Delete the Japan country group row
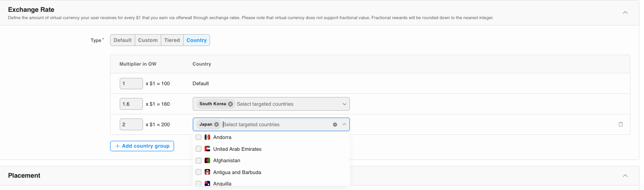 (x=620, y=124)
